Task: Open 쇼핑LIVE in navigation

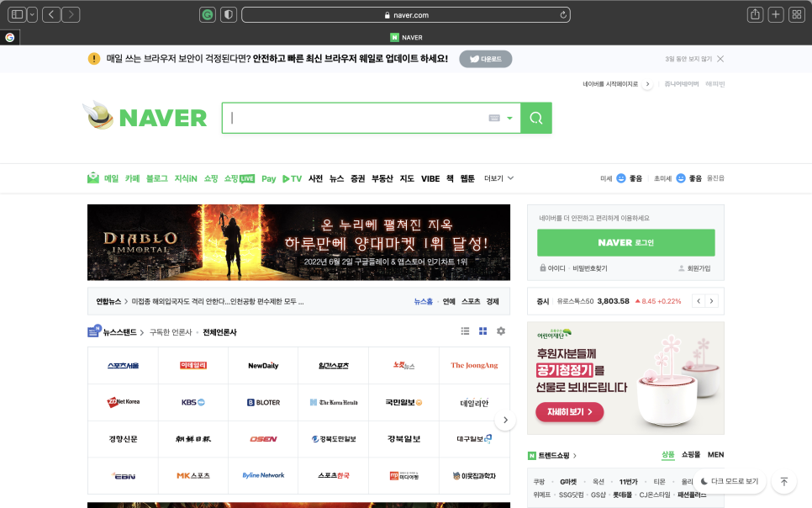Action: click(240, 178)
